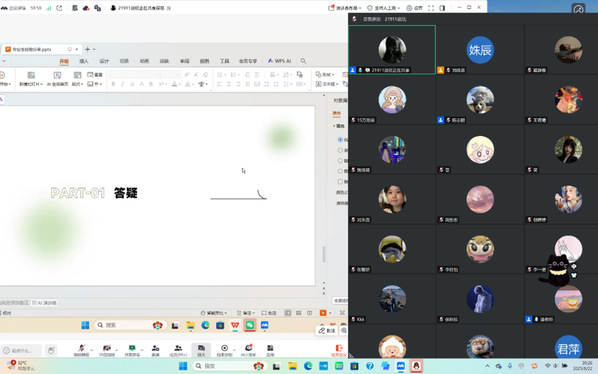
Task: Click the font color swatch icon
Action: tap(174, 84)
